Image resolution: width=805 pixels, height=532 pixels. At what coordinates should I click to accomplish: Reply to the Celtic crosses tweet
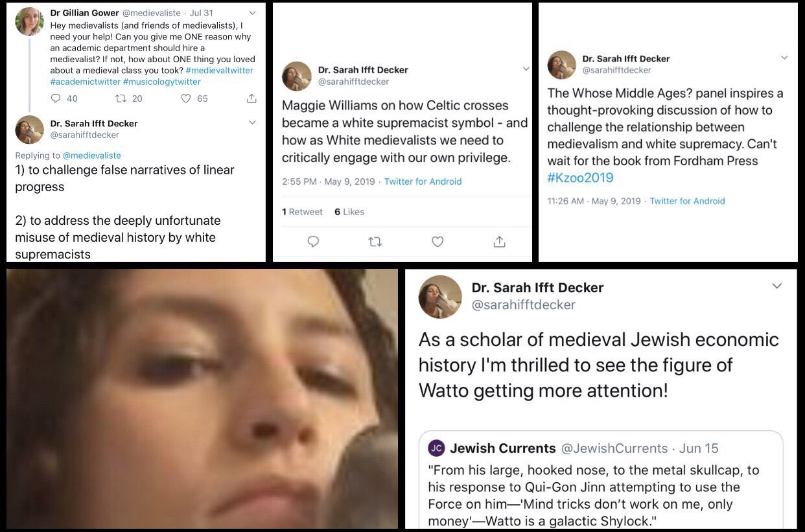(x=313, y=242)
